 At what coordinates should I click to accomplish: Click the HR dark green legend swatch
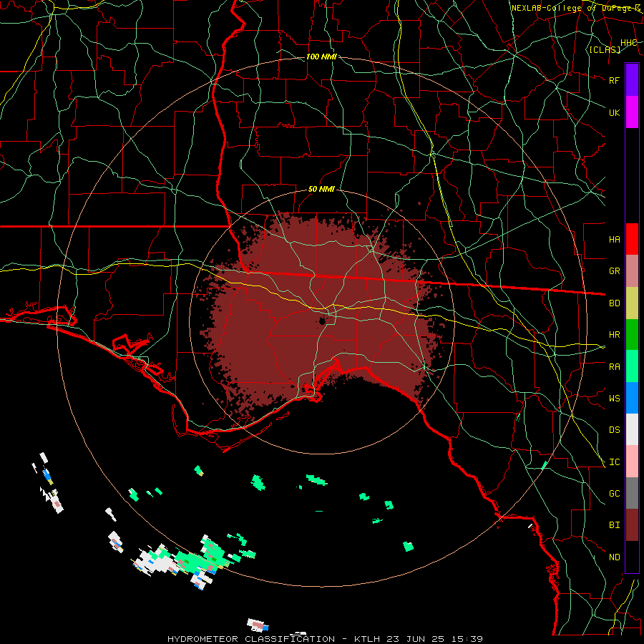tap(632, 335)
